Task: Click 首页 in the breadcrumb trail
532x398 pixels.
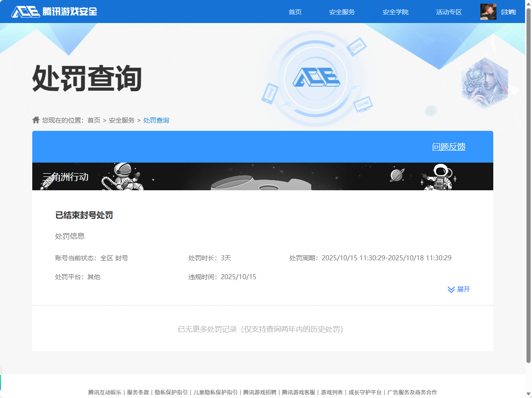Action: coord(94,120)
